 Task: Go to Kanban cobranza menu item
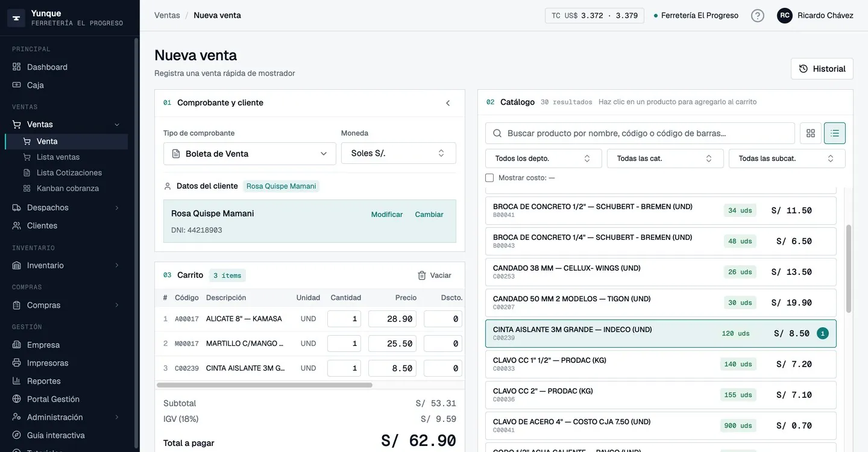coord(68,189)
